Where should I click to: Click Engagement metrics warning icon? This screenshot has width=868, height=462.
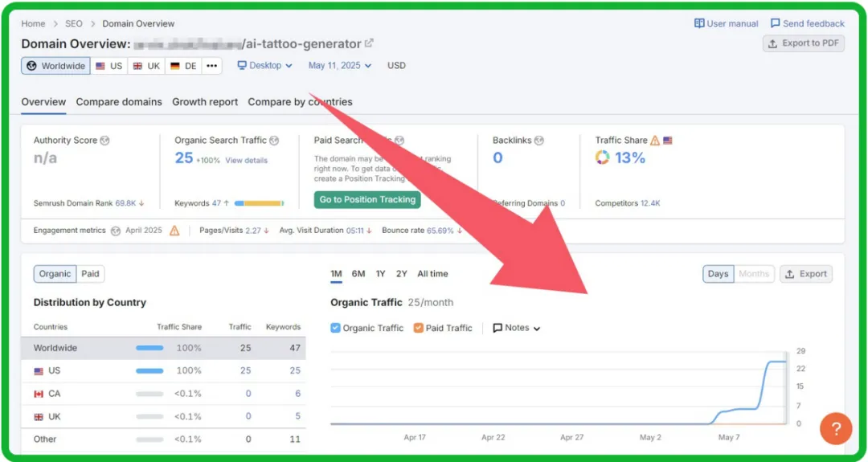pos(174,231)
